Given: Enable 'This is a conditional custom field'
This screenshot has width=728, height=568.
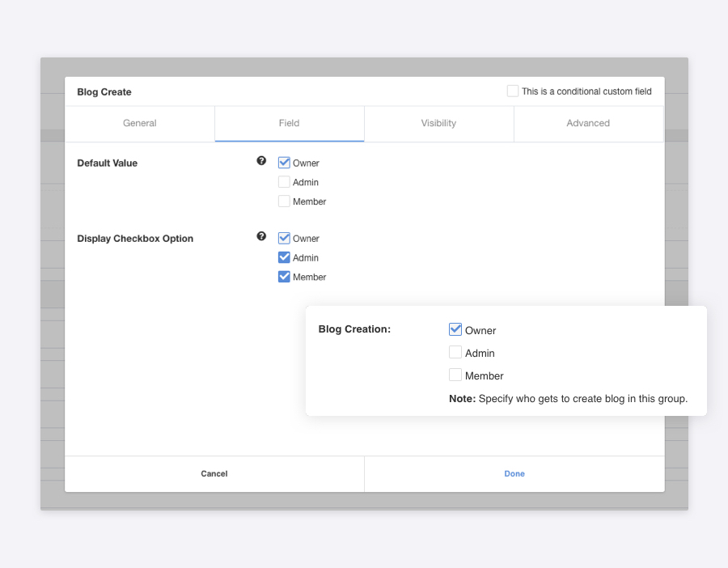Looking at the screenshot, I should point(513,91).
